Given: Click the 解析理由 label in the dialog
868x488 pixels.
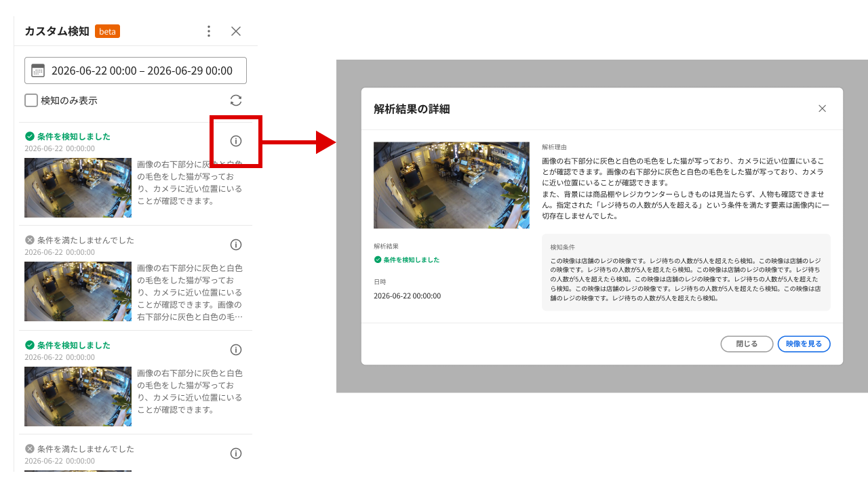Looking at the screenshot, I should pos(554,147).
